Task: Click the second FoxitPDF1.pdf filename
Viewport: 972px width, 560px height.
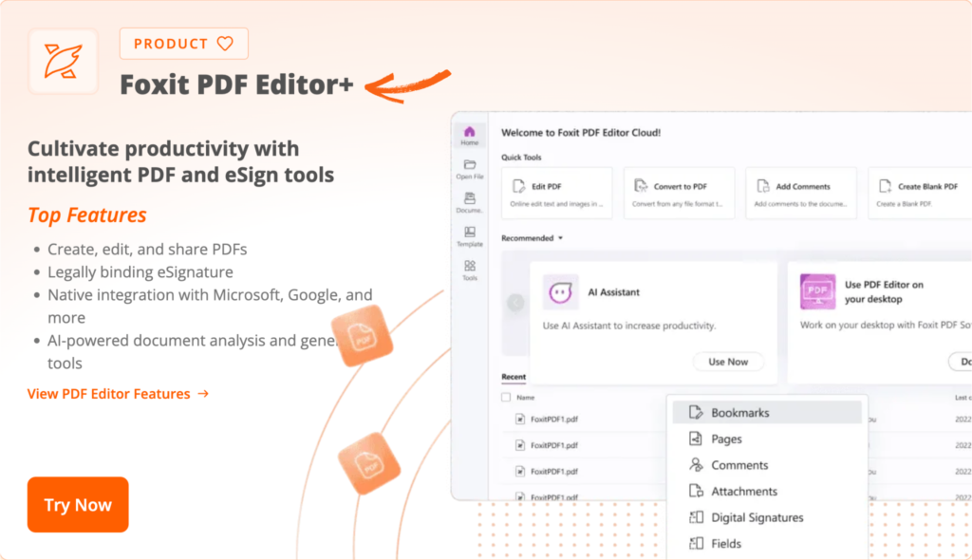Action: click(x=554, y=445)
